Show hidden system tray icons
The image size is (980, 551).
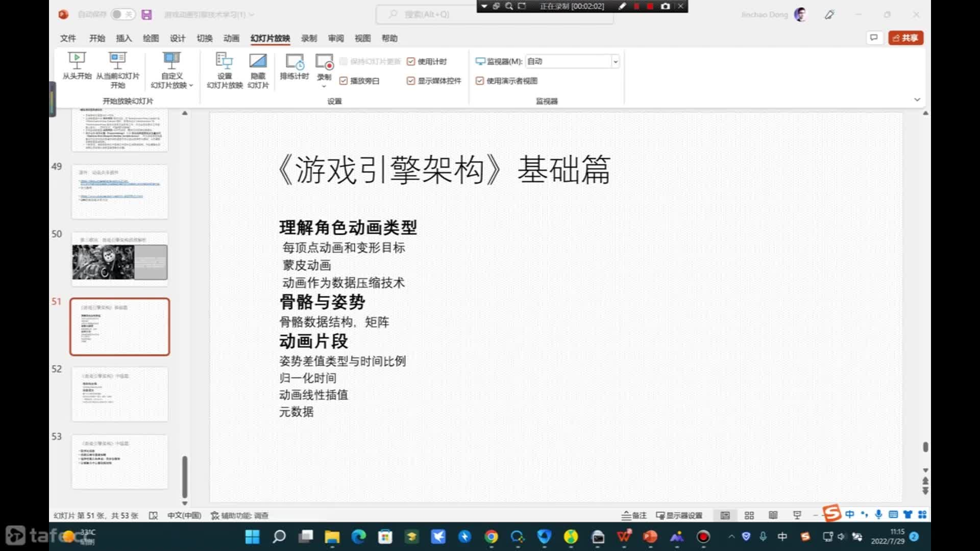(731, 537)
